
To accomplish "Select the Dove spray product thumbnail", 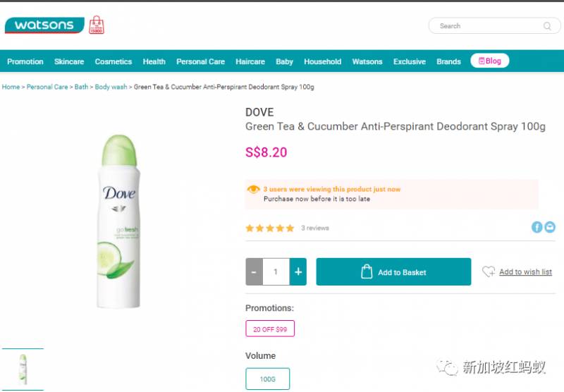I will [x=23, y=369].
